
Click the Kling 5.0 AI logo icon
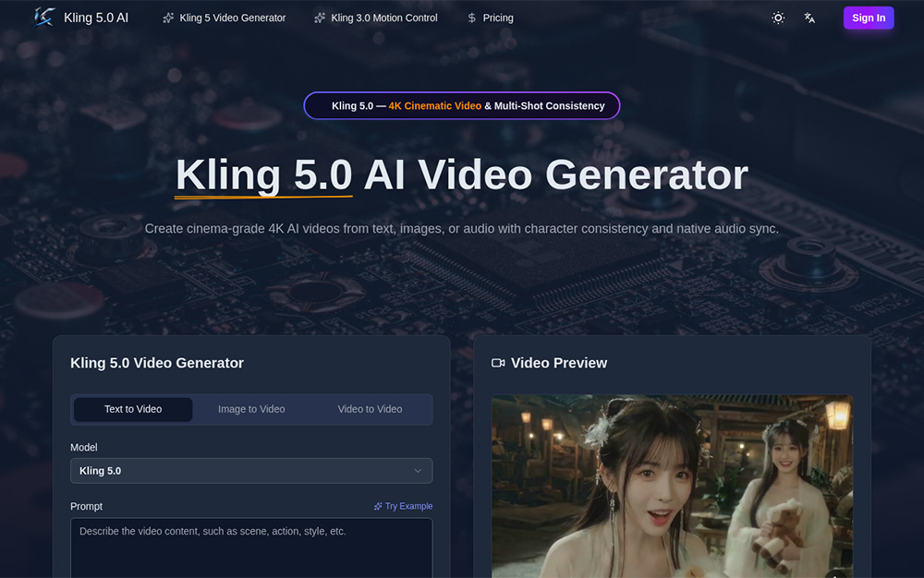point(43,17)
